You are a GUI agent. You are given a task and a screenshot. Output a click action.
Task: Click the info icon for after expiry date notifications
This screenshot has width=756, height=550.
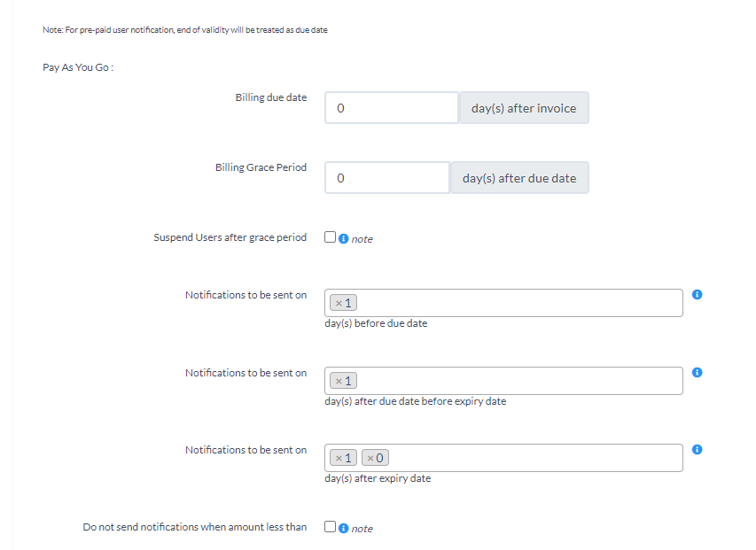pyautogui.click(x=697, y=448)
